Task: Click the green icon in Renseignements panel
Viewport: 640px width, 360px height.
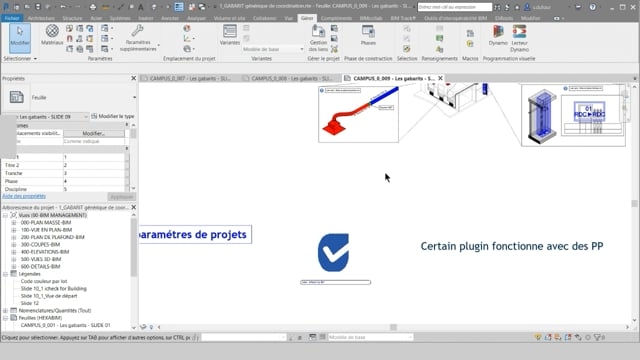Action: click(440, 38)
